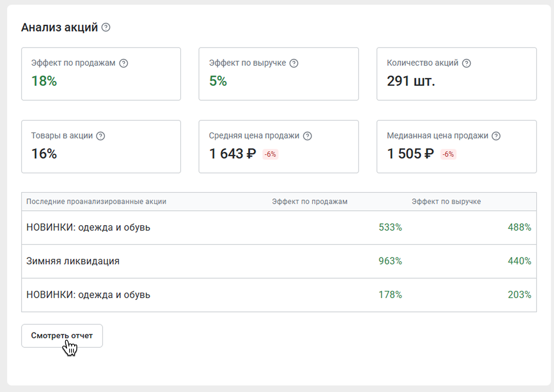Show the tooltip for Средняя цена продажи

(307, 136)
